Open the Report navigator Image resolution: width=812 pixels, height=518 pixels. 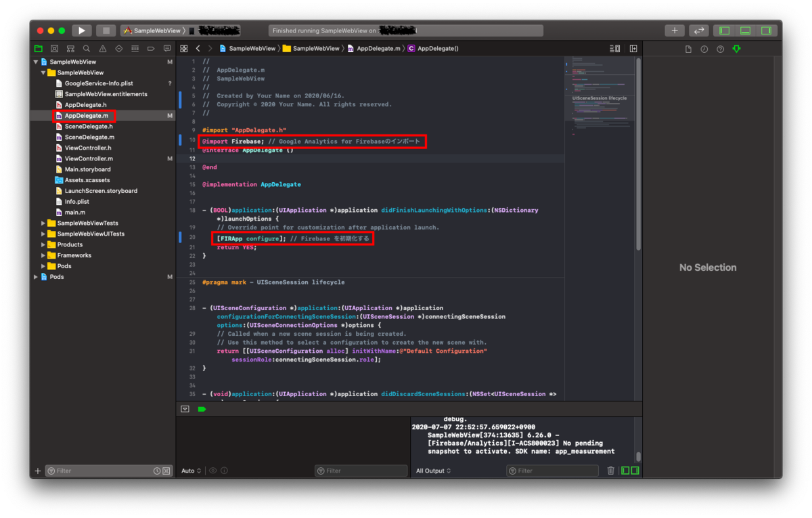(166, 49)
